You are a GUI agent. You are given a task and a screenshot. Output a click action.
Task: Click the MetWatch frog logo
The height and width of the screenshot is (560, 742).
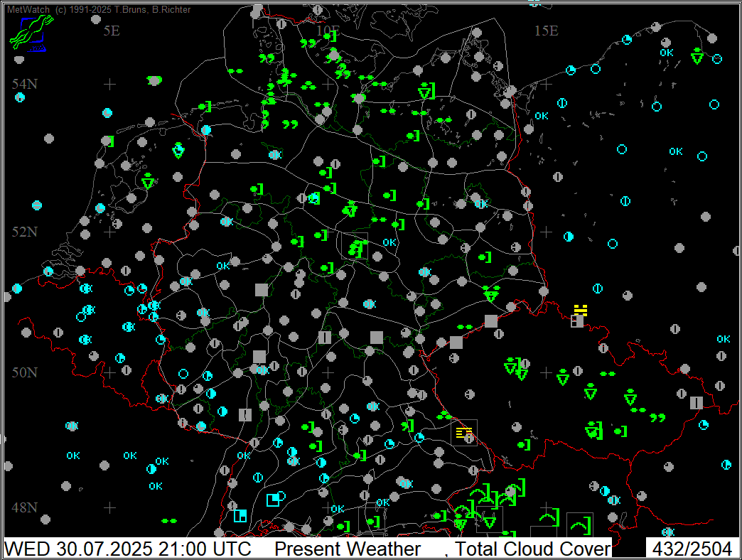point(31,33)
